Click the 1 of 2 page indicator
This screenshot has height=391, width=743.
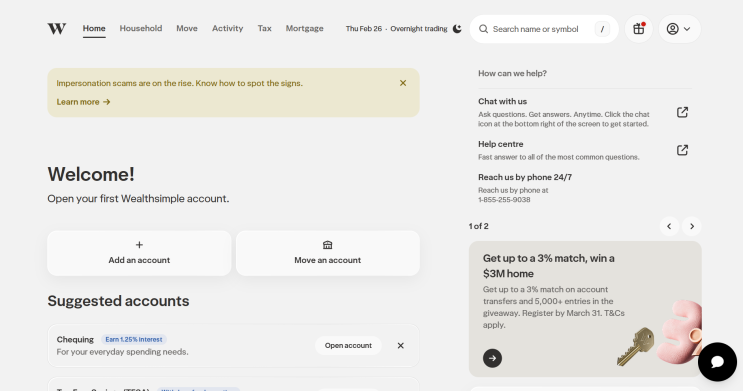click(x=479, y=226)
